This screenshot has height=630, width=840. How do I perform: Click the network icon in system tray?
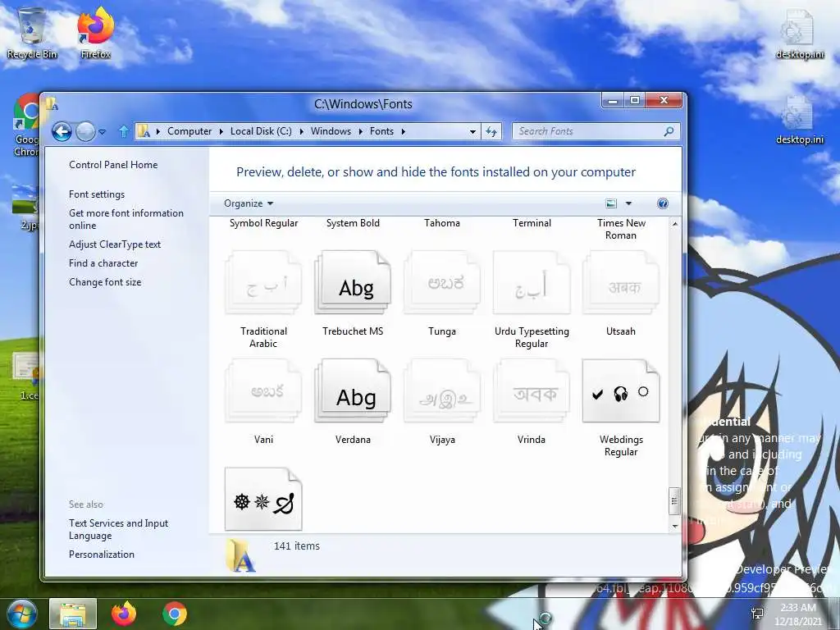(x=757, y=614)
